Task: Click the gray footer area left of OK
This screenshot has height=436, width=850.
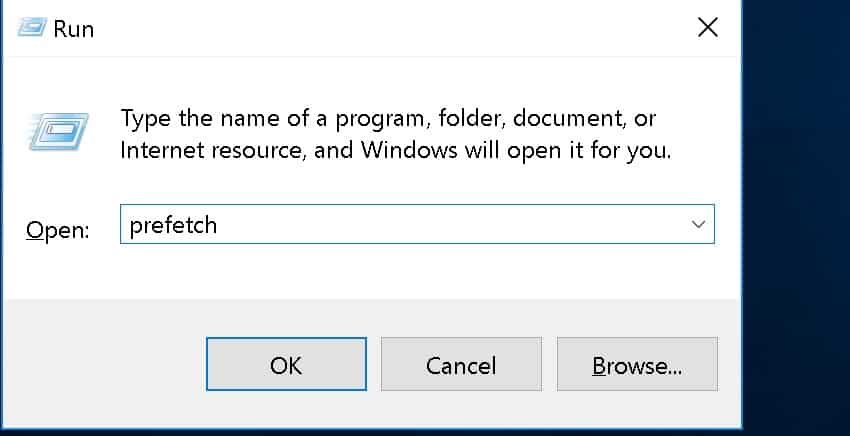Action: 103,364
